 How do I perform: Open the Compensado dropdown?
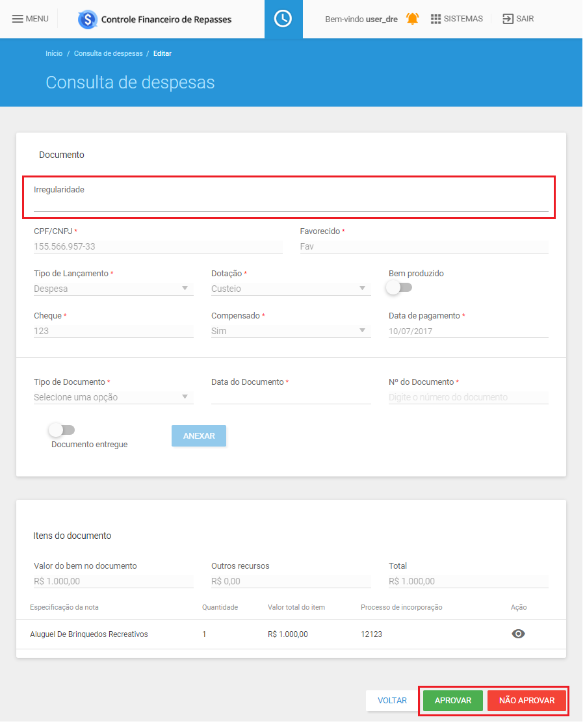[x=291, y=331]
